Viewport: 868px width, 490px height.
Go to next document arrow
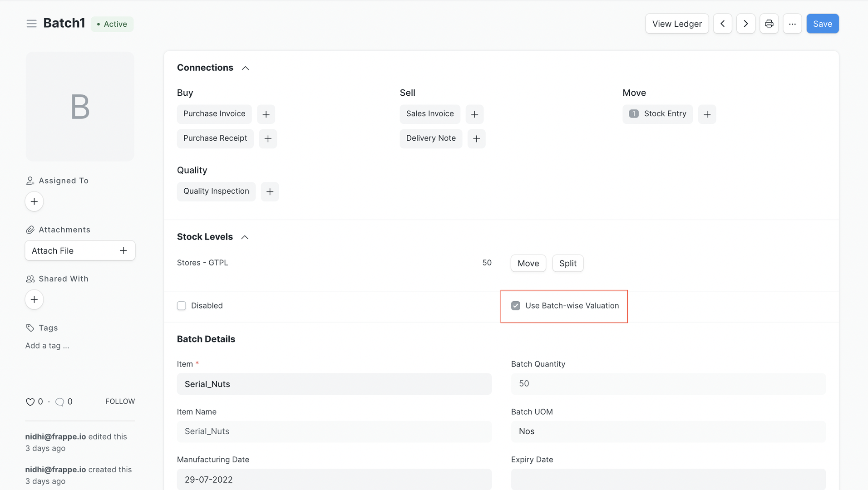(x=745, y=24)
